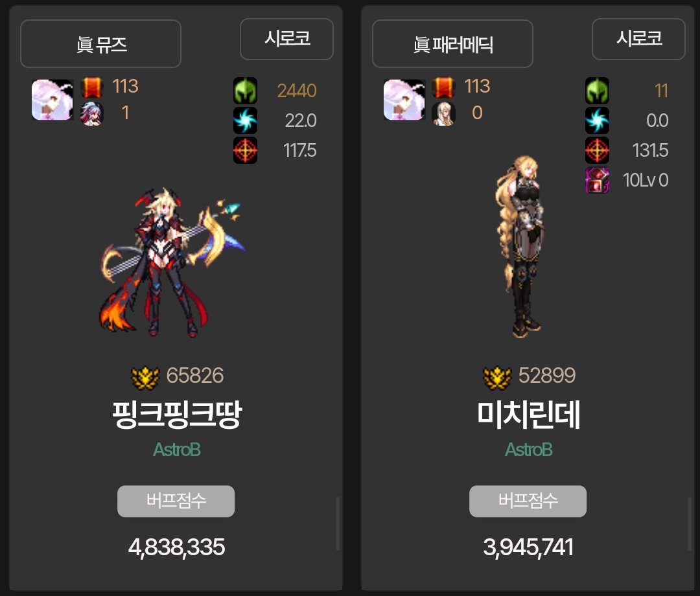
Task: Click the gold crest icon beside 52899
Action: pyautogui.click(x=497, y=378)
